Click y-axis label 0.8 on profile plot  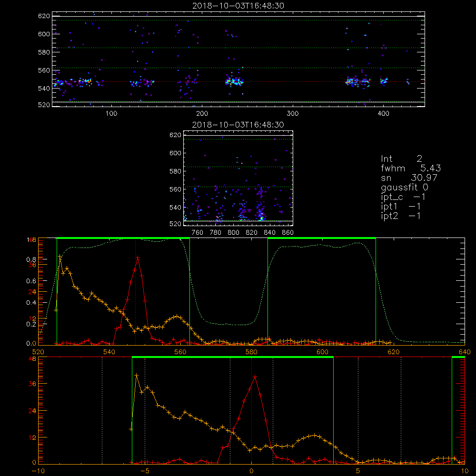31,259
